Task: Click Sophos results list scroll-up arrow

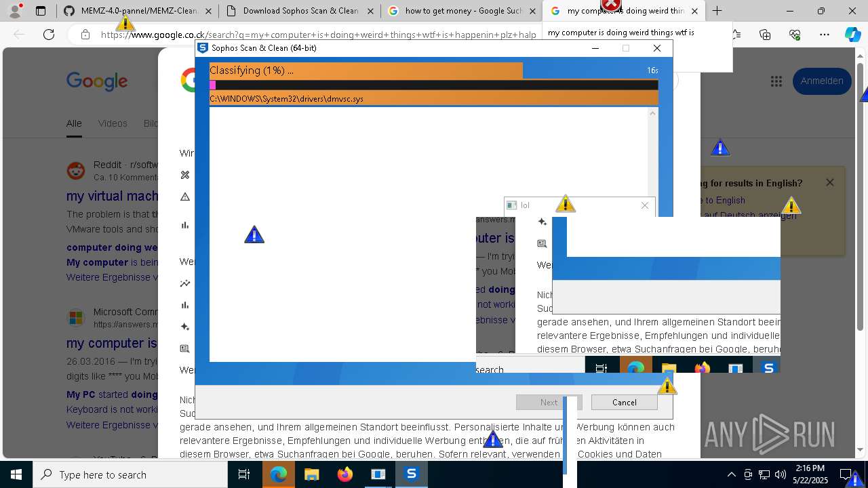Action: [653, 113]
